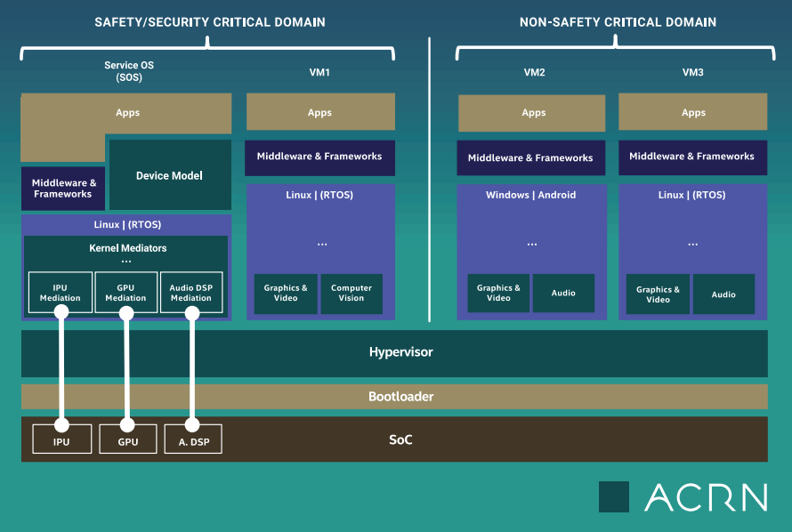Click the IPU box in SoC

[62, 439]
